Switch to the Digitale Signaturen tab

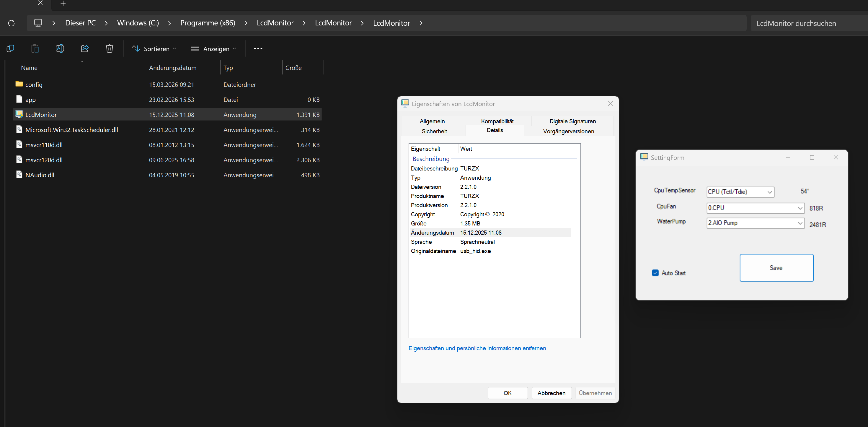click(572, 121)
